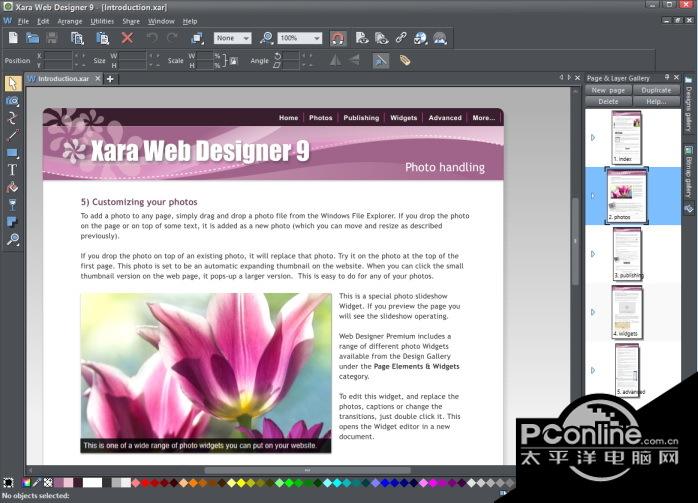This screenshot has height=503, width=698.
Task: Pick the yellow swatch on color line
Action: tap(240, 483)
